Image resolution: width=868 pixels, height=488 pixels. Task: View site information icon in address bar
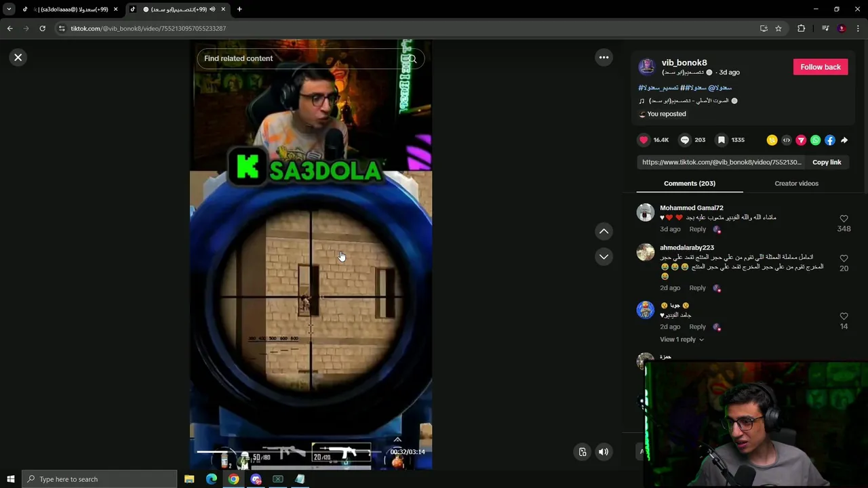click(62, 28)
